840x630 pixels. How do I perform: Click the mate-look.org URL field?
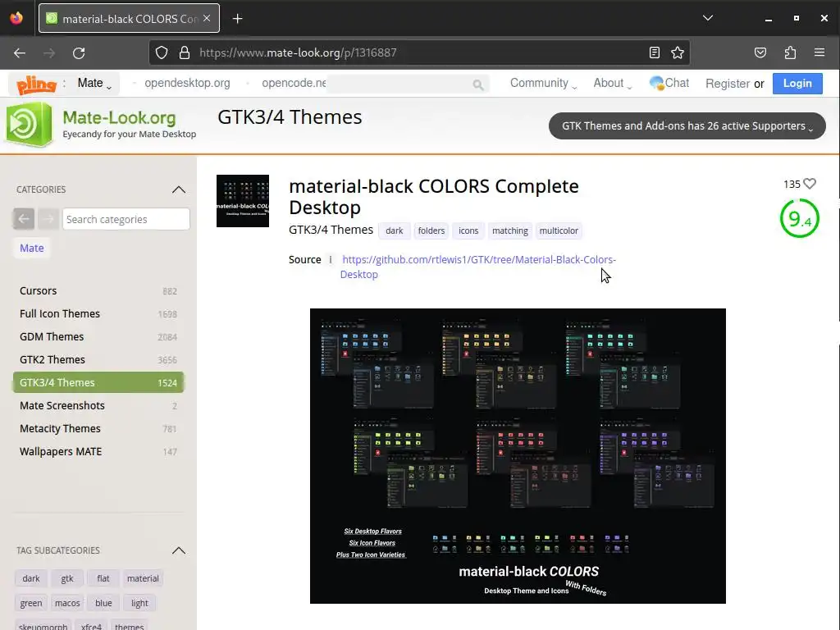[x=418, y=52]
